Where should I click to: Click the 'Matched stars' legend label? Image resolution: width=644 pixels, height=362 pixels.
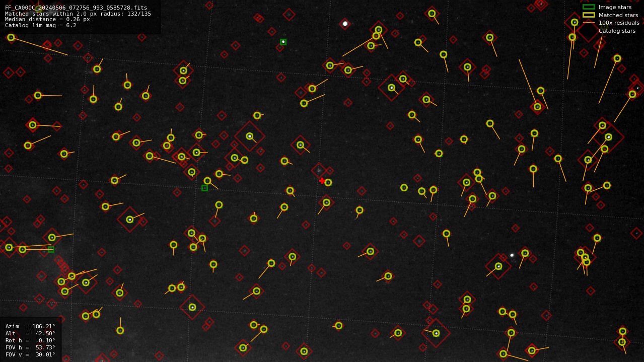618,15
